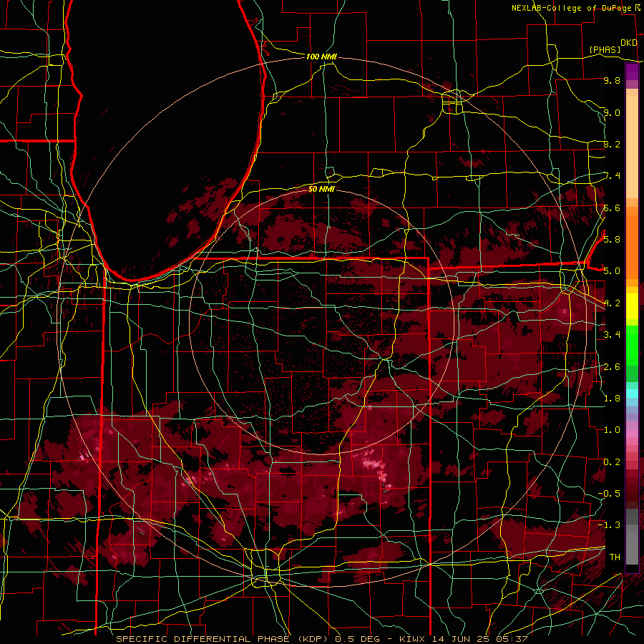Pick the pink band of the color bar
The width and height of the screenshot is (644, 644).
[x=632, y=434]
